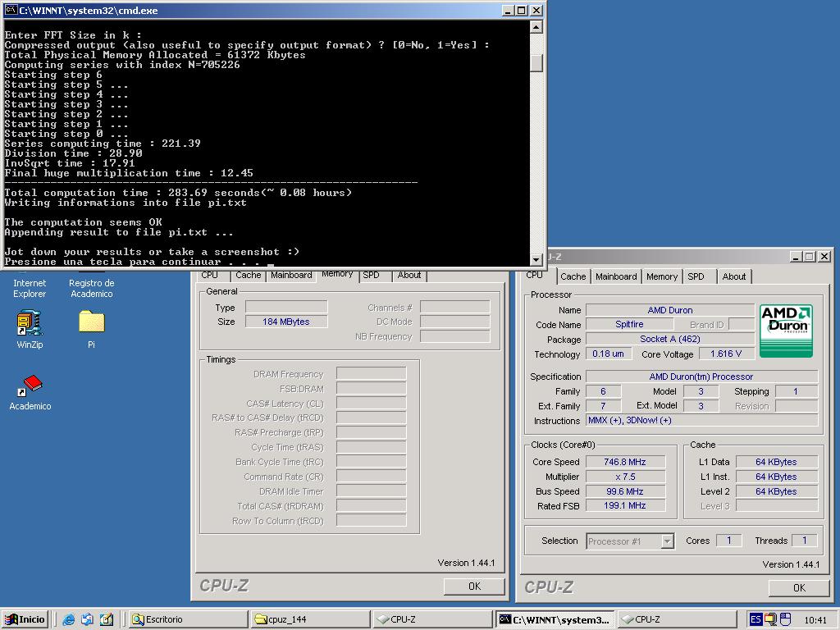This screenshot has width=840, height=630.
Task: Click the cmd window scrollbar thumb
Action: [x=536, y=62]
